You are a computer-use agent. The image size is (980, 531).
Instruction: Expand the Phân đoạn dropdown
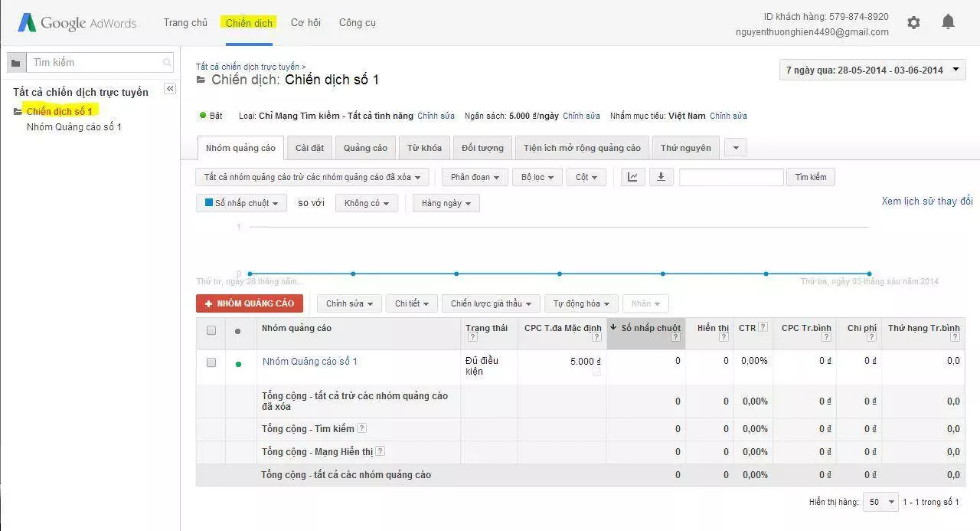click(475, 177)
